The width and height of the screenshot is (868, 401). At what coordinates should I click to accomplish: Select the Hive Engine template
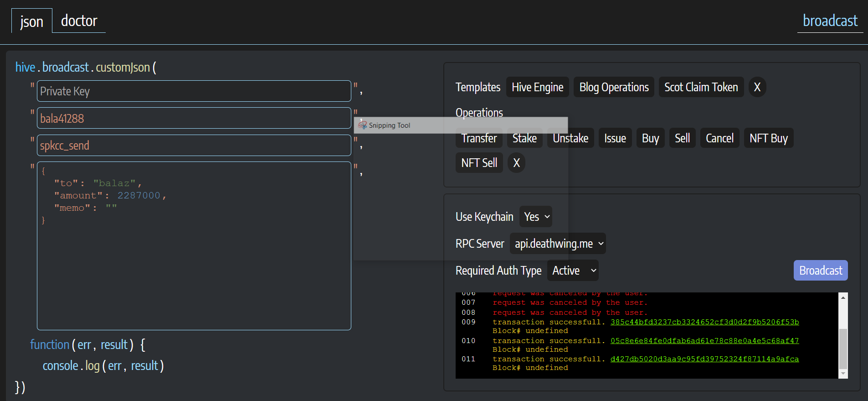click(x=537, y=87)
